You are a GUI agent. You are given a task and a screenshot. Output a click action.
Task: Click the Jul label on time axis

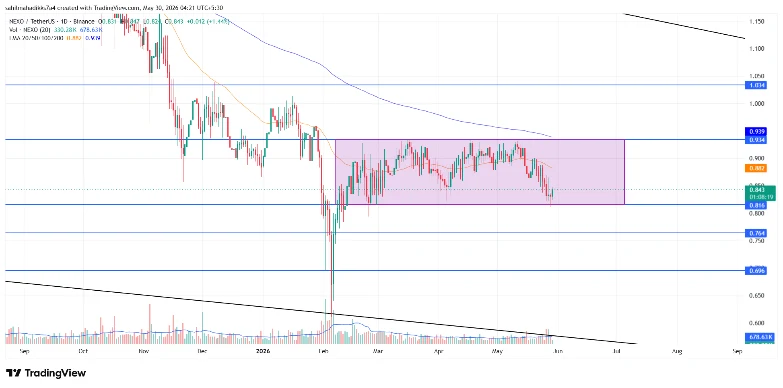coord(617,352)
